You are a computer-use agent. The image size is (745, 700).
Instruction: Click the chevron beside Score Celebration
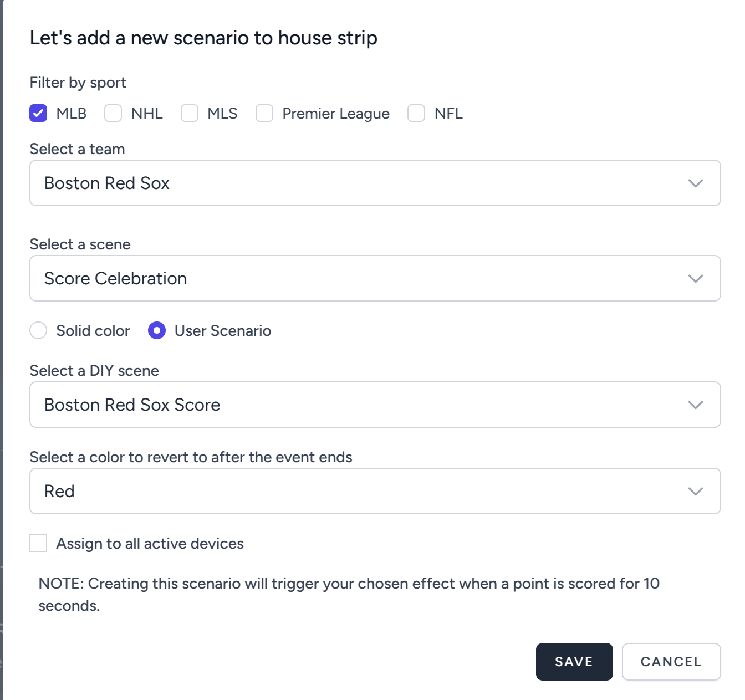695,278
